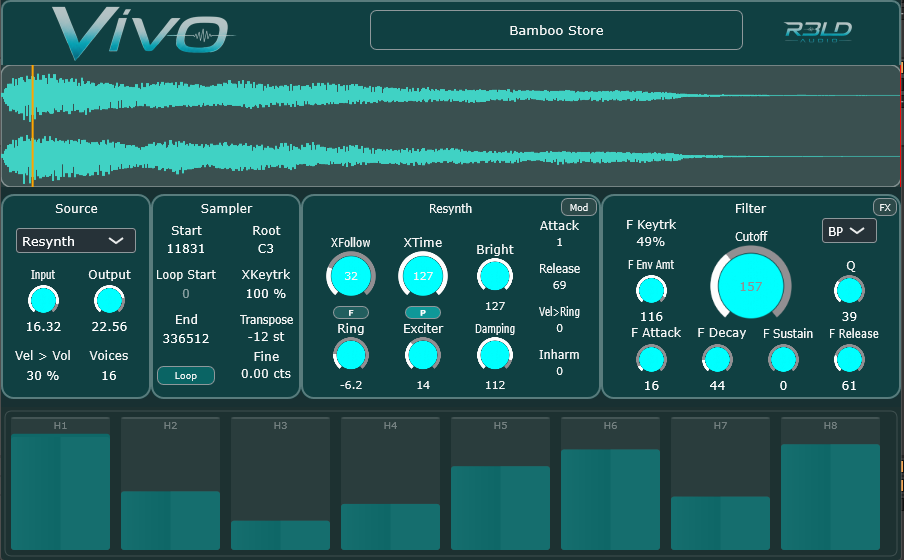Click the Attack value 1
The width and height of the screenshot is (904, 560).
pos(559,242)
